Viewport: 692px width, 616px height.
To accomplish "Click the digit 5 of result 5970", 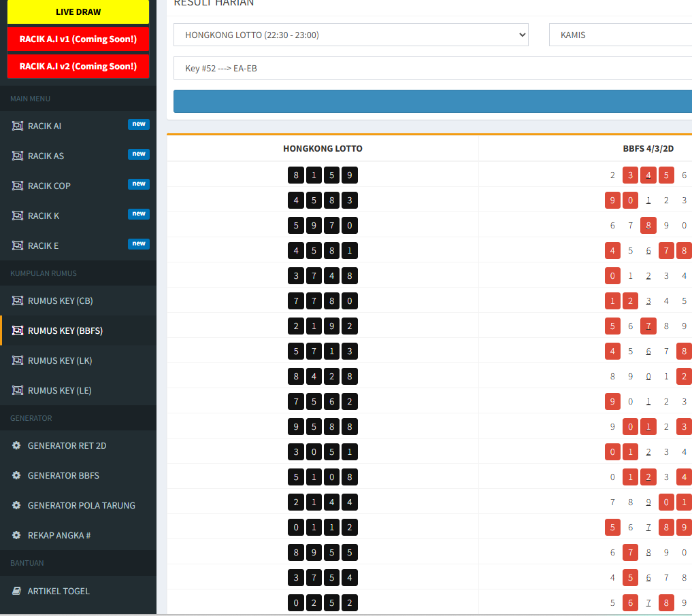I will [x=296, y=225].
